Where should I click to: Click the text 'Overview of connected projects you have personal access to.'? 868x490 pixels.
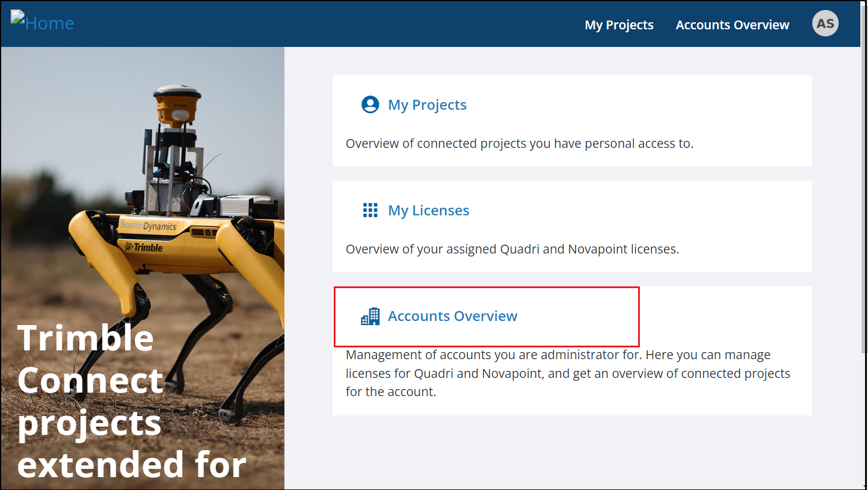coord(520,144)
